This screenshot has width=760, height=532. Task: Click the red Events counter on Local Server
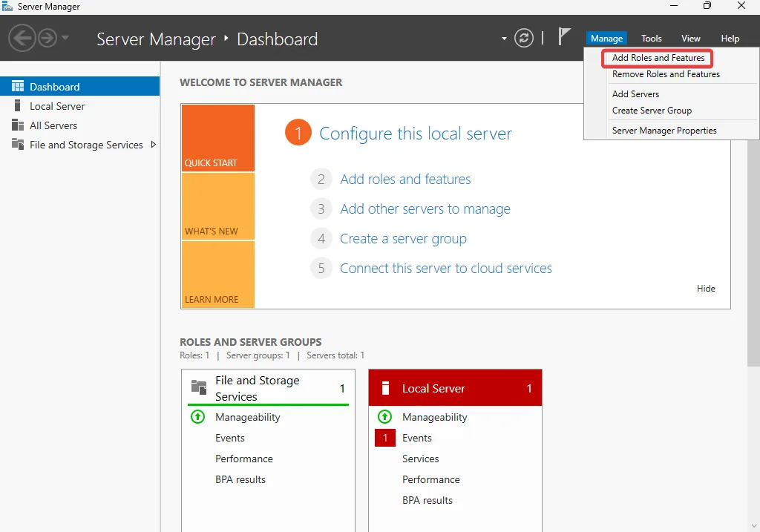pyautogui.click(x=384, y=438)
